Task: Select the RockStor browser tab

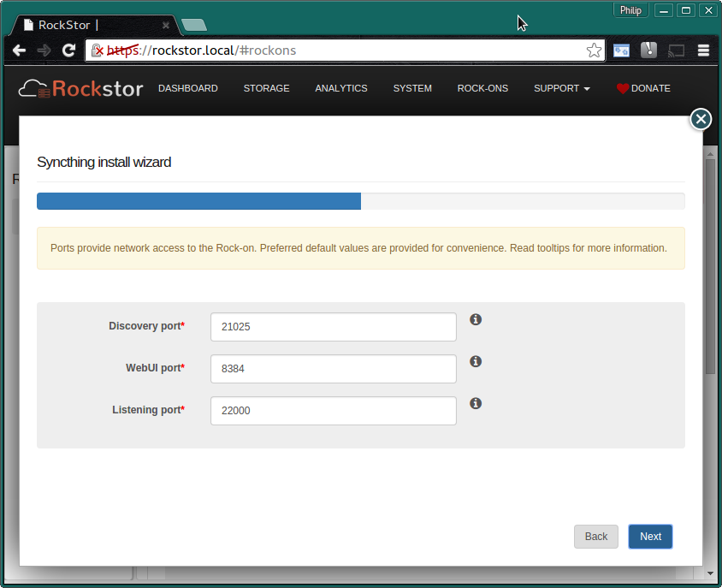Action: click(94, 25)
